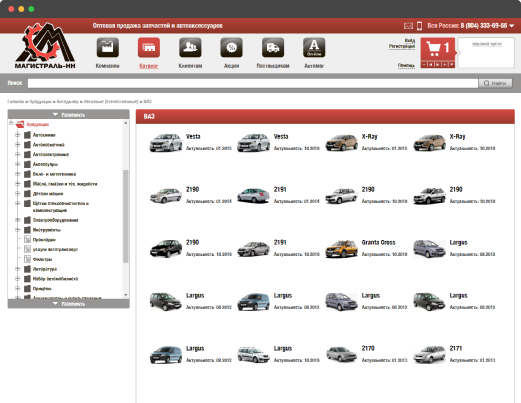Open the Клиентам menu label
Image resolution: width=521 pixels, height=403 pixels.
[x=190, y=66]
